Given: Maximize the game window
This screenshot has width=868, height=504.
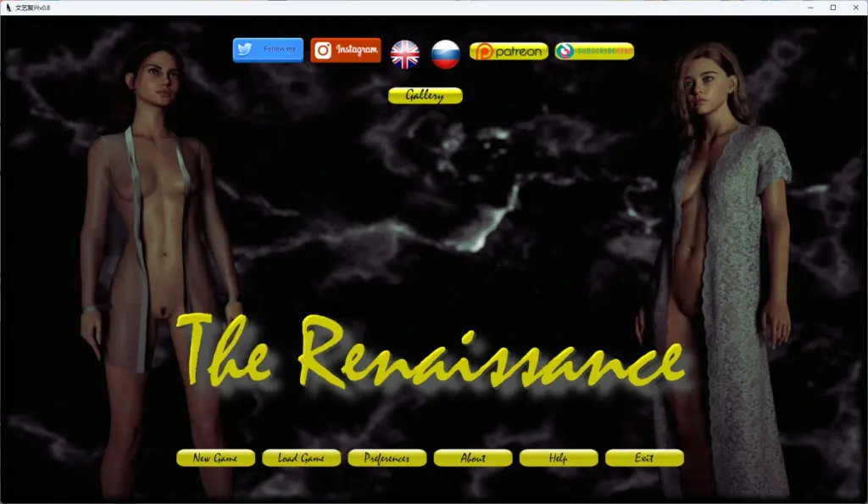Looking at the screenshot, I should [833, 8].
